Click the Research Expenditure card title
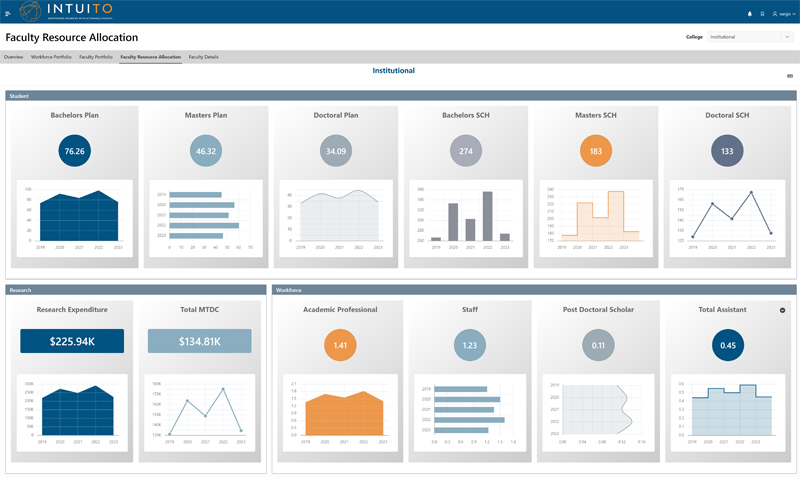 [x=72, y=310]
